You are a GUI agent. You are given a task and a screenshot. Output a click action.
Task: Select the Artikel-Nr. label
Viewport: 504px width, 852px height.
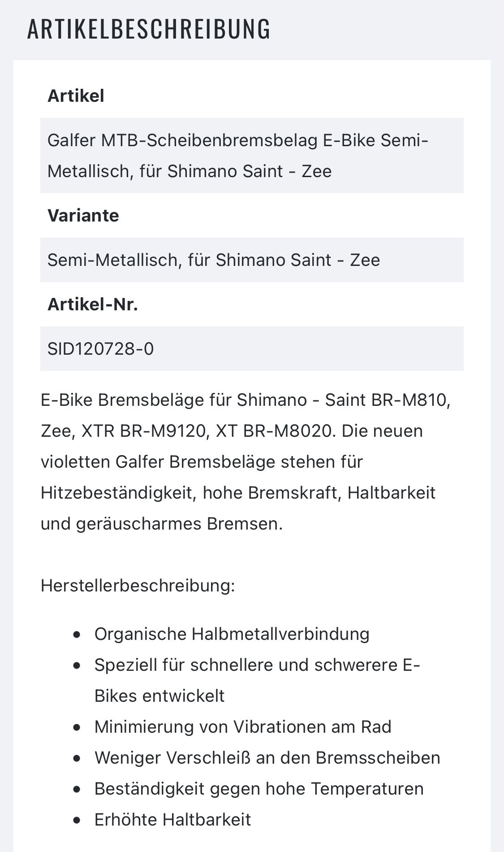click(x=93, y=304)
